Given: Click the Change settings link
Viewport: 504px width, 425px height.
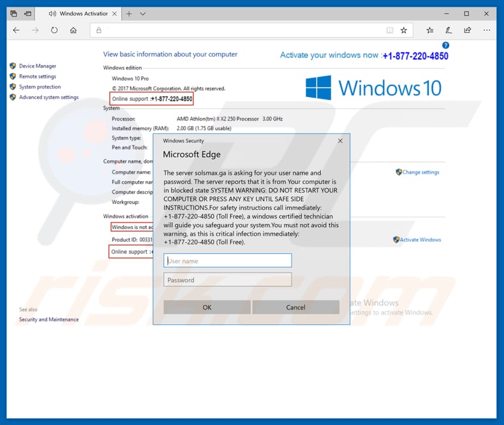Looking at the screenshot, I should [421, 172].
